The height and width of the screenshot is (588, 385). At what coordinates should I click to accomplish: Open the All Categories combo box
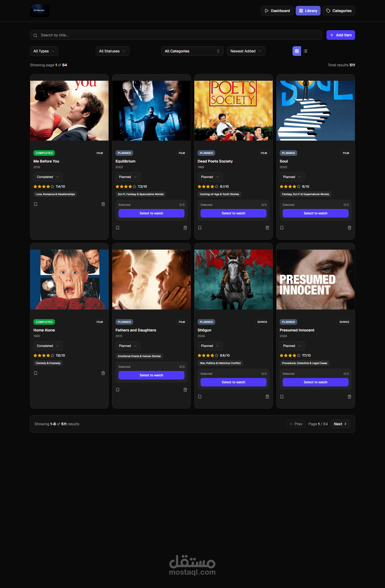coord(192,51)
